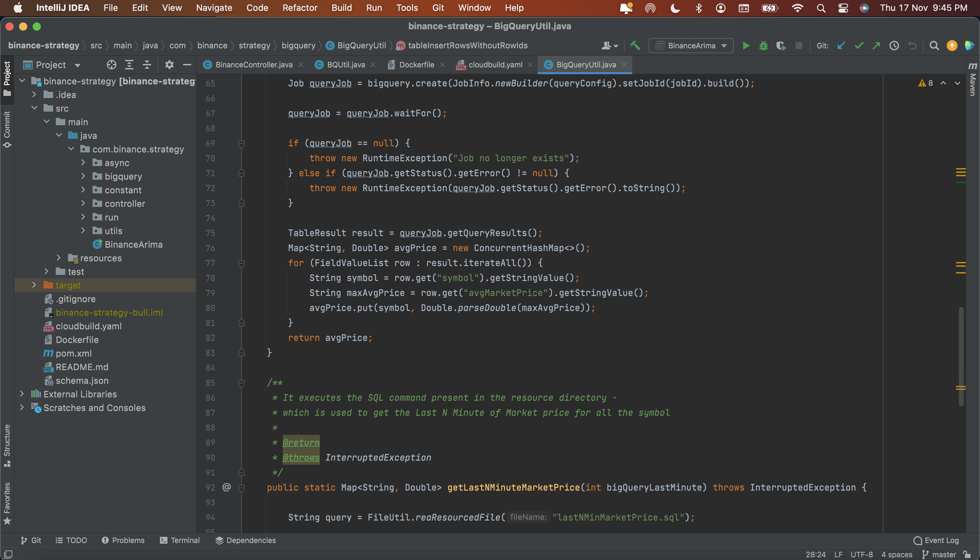Collapse all in Project panel
The height and width of the screenshot is (560, 980).
(147, 65)
